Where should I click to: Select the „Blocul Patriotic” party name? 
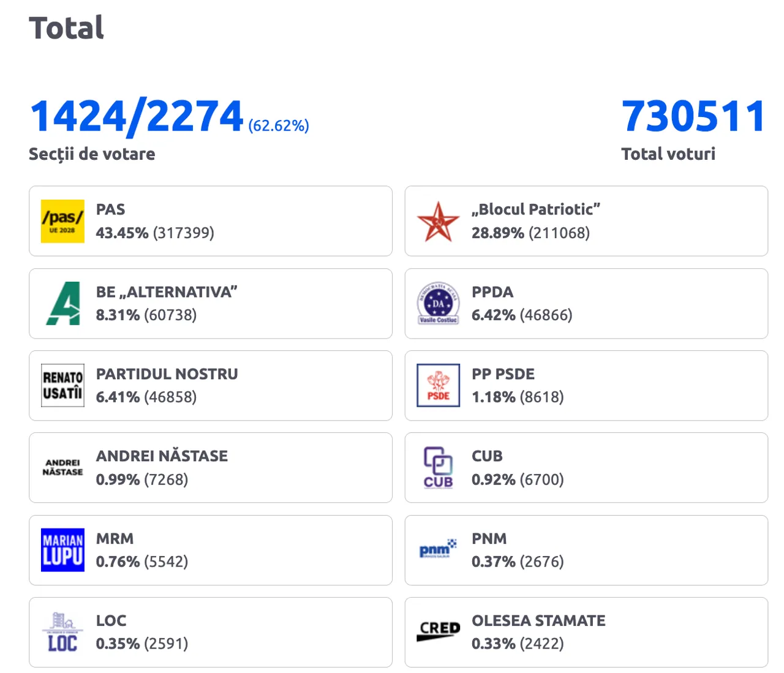(x=535, y=209)
